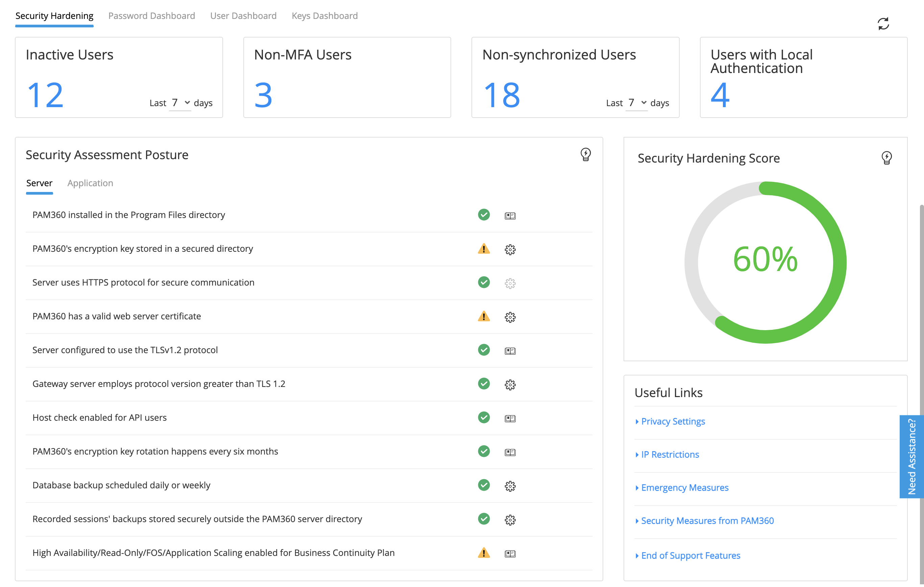Click the green check on HTTPS protocol row
This screenshot has height=587, width=924.
point(484,283)
